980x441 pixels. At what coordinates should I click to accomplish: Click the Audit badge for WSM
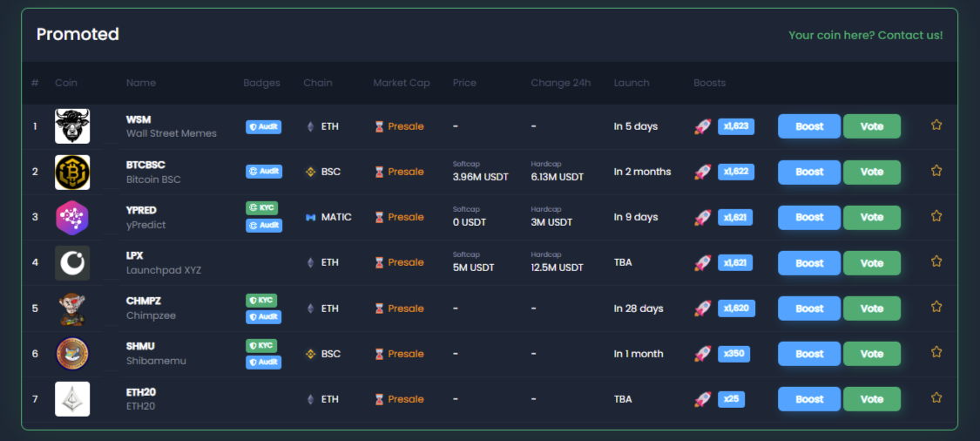[264, 127]
